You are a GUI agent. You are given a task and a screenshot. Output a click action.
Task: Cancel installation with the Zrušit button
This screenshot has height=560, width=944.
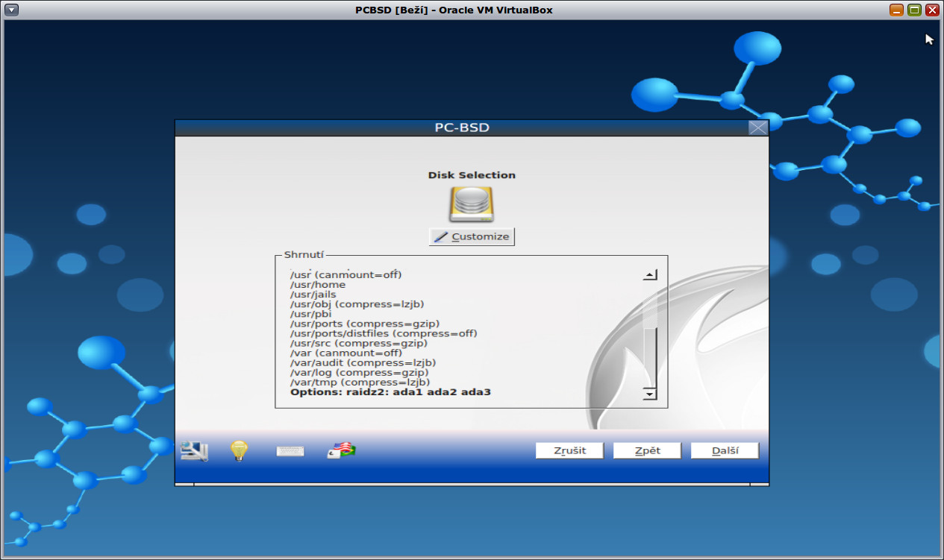click(569, 450)
